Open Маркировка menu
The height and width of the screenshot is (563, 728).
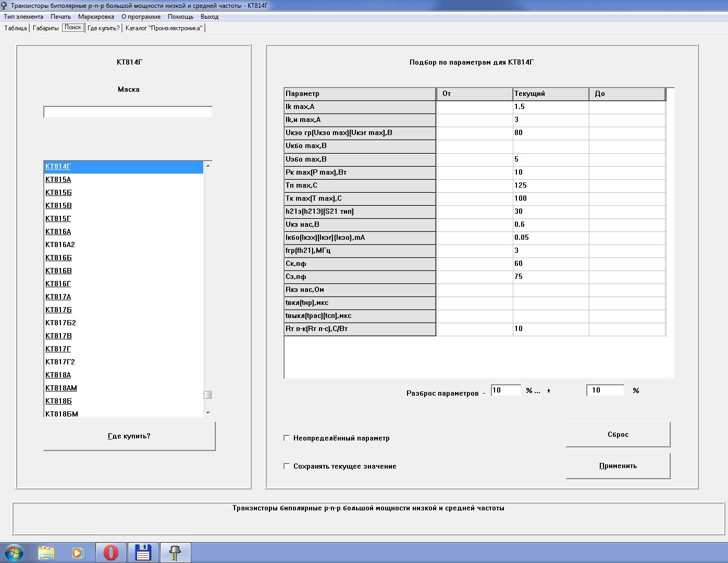pos(96,17)
